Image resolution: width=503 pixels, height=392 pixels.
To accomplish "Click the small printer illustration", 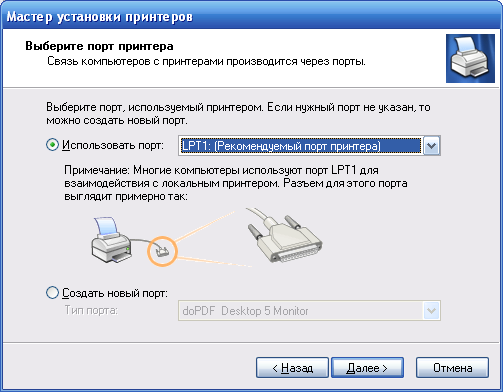I will point(112,240).
